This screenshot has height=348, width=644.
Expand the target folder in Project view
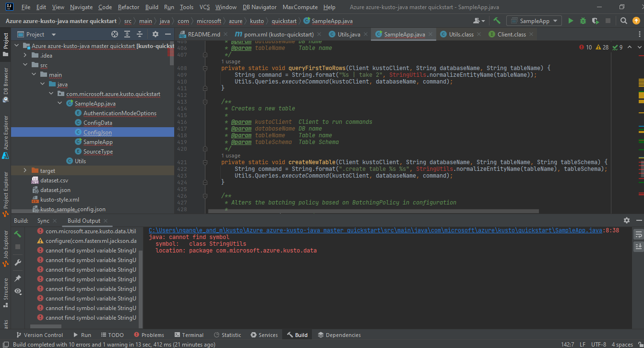(x=24, y=170)
